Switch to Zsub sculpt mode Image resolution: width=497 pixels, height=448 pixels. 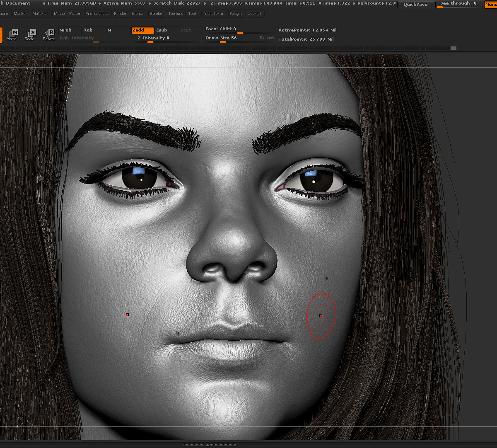click(x=166, y=30)
